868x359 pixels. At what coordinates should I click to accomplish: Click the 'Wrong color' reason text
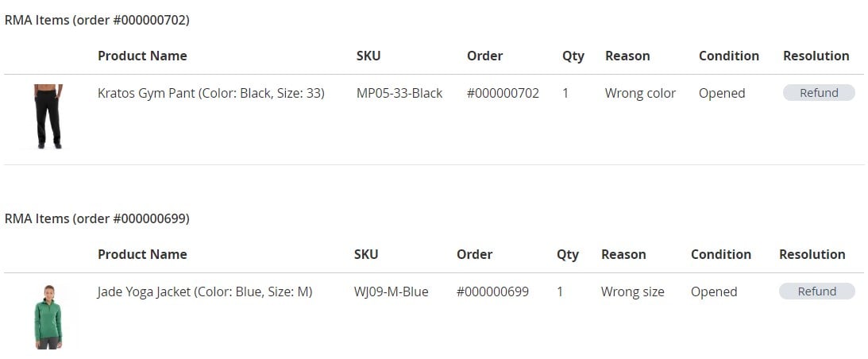pos(640,93)
